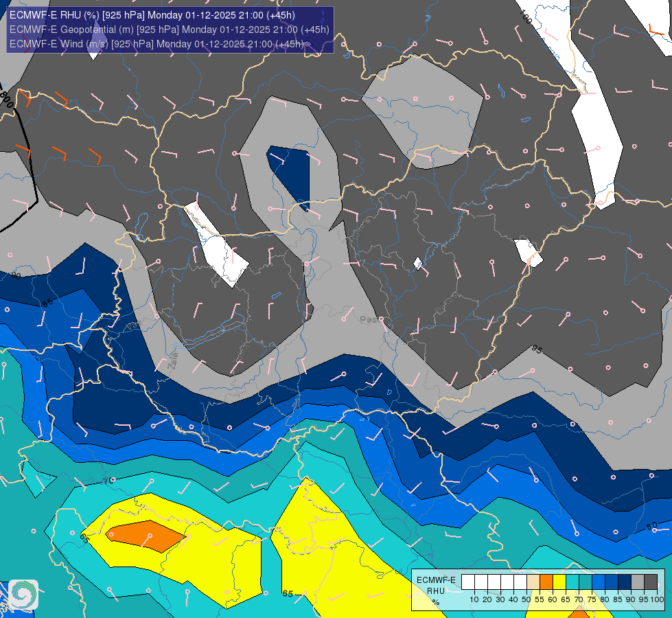Click the legend title 'ECMWF-E'
This screenshot has height=618, width=672.
[436, 580]
